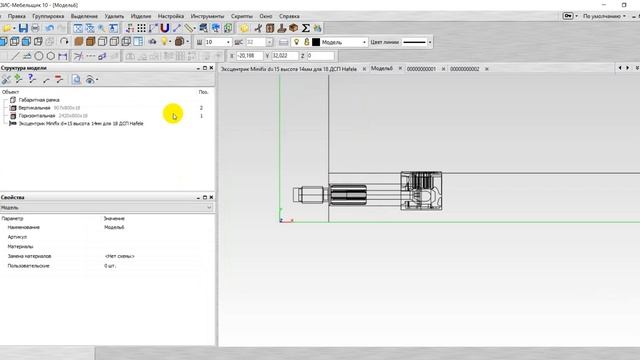Toggle the eye visibility icon in structure panel
Viewport: 640px width, 360px height.
tap(90, 80)
